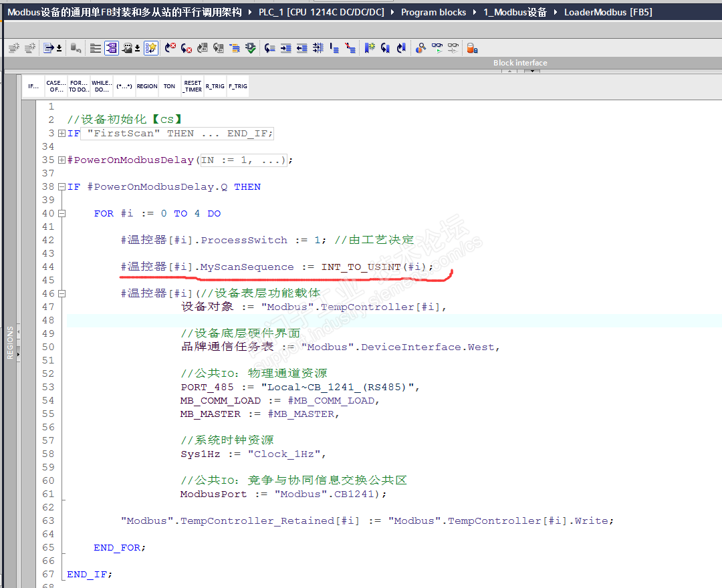
Task: Go to next error icon with red X
Action: point(170,48)
